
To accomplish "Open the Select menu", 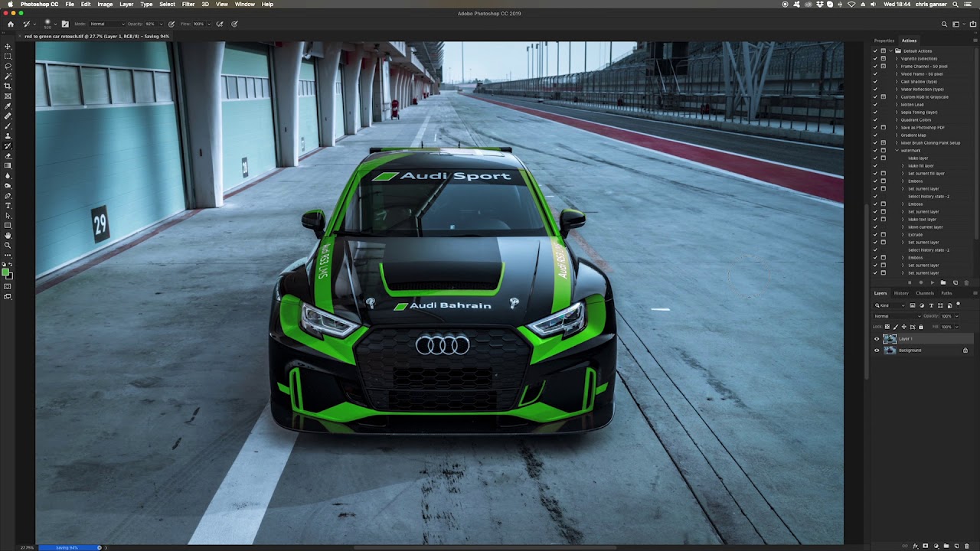I will tap(167, 4).
